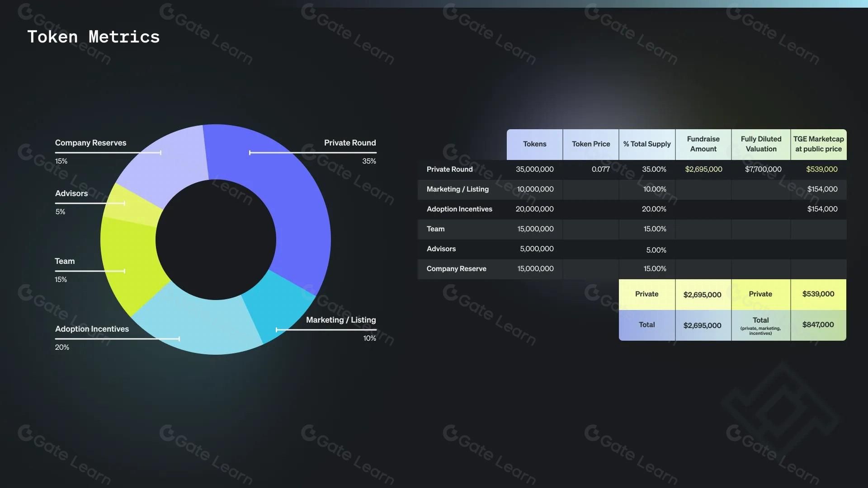This screenshot has width=868, height=488.
Task: Expand the Fundraise Amount header
Action: point(703,144)
